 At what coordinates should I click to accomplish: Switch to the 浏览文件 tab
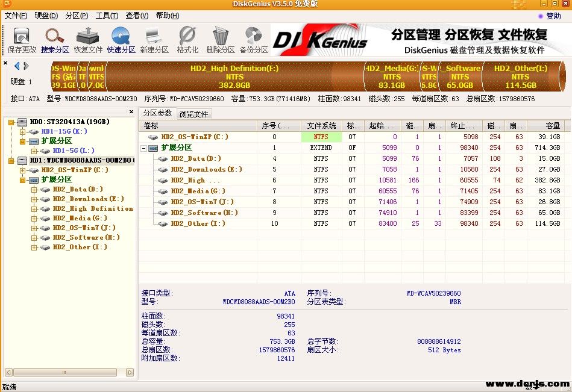click(x=193, y=113)
